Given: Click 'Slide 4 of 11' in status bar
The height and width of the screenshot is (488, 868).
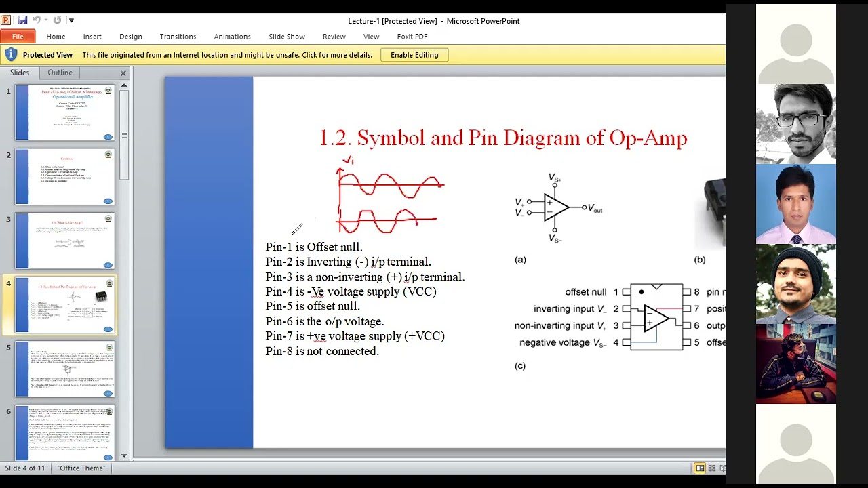Looking at the screenshot, I should [x=26, y=468].
